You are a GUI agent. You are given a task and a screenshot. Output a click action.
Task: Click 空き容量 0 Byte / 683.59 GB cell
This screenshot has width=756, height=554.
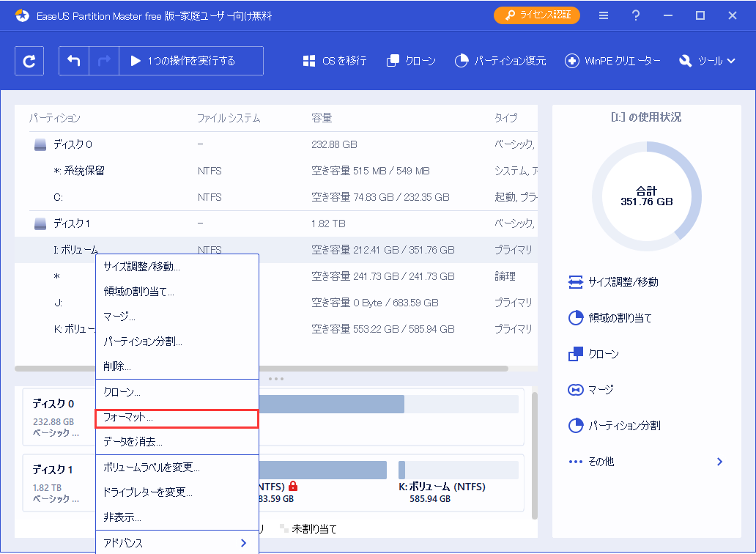coord(374,303)
